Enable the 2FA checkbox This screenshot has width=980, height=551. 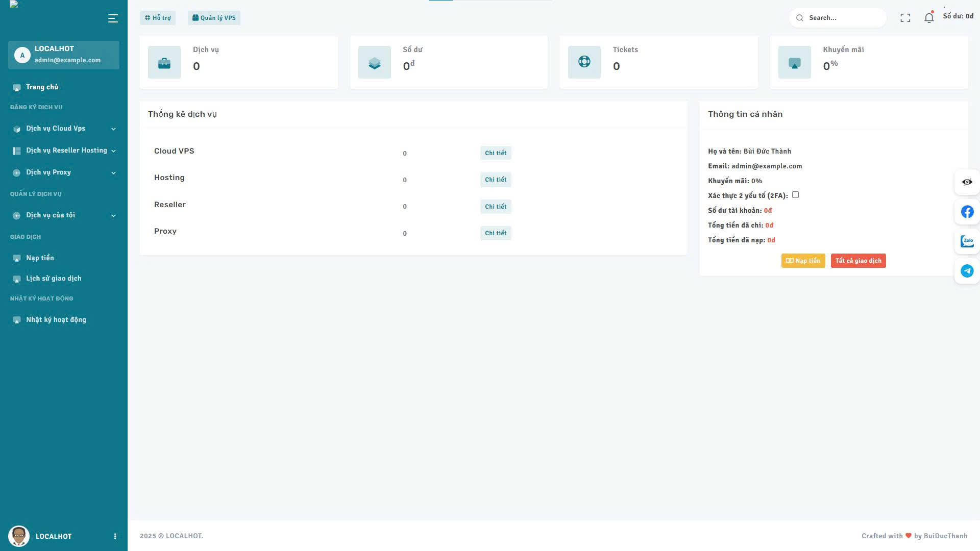point(795,195)
